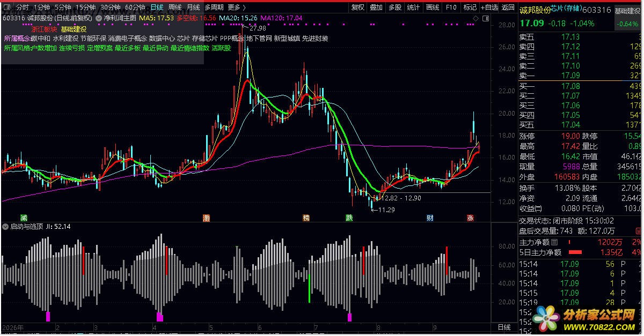Viewport: 644px width, 336px height.
Task: Toggle the 叠加 overlay option
Action: coord(376,8)
